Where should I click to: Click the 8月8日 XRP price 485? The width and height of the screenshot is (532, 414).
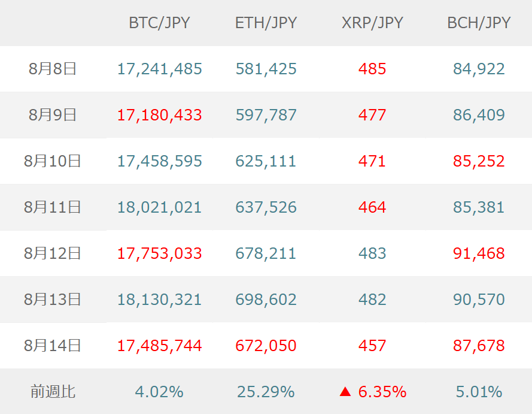372,69
